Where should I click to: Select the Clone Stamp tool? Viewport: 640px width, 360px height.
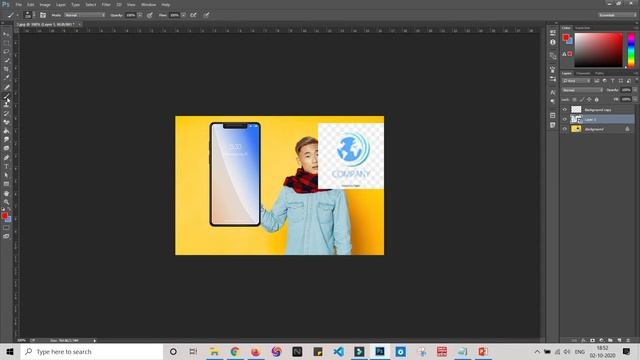click(6, 104)
